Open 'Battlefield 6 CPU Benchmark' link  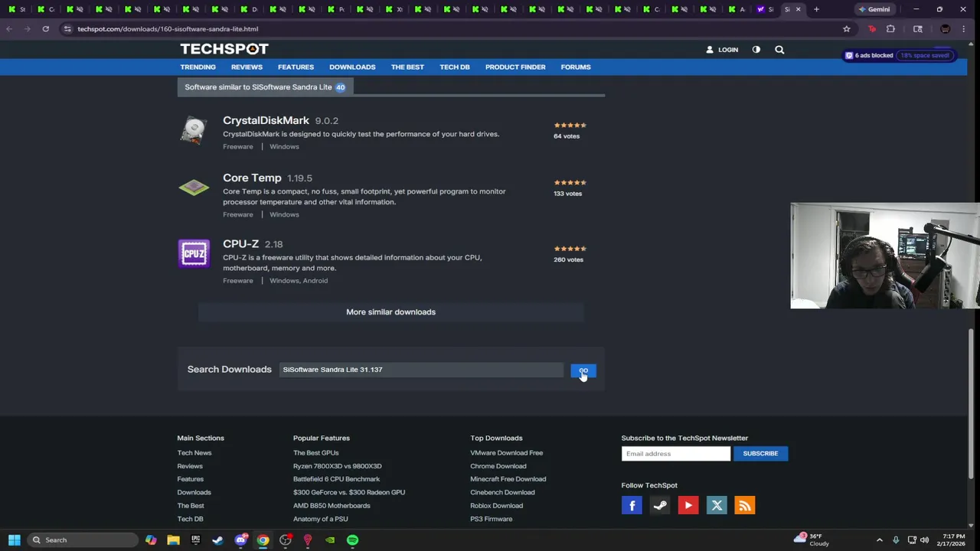336,479
